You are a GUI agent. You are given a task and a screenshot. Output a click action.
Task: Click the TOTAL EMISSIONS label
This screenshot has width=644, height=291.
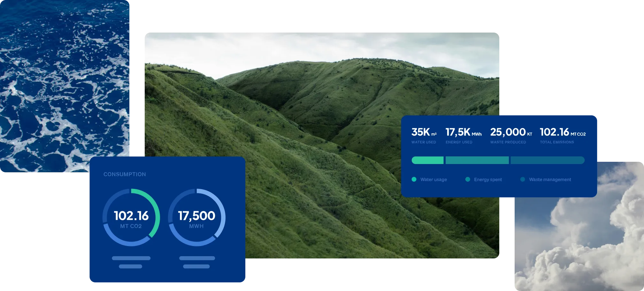click(x=557, y=142)
